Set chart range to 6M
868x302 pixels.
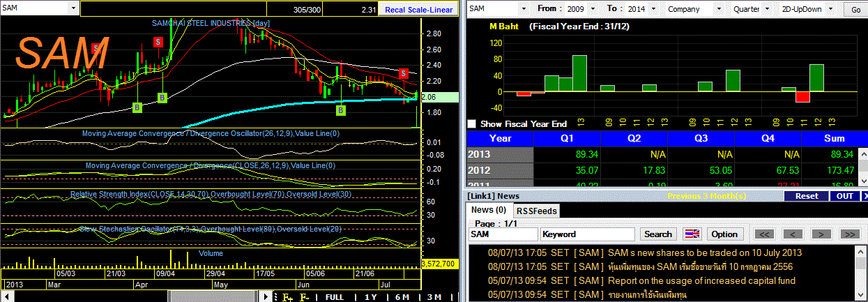click(402, 297)
